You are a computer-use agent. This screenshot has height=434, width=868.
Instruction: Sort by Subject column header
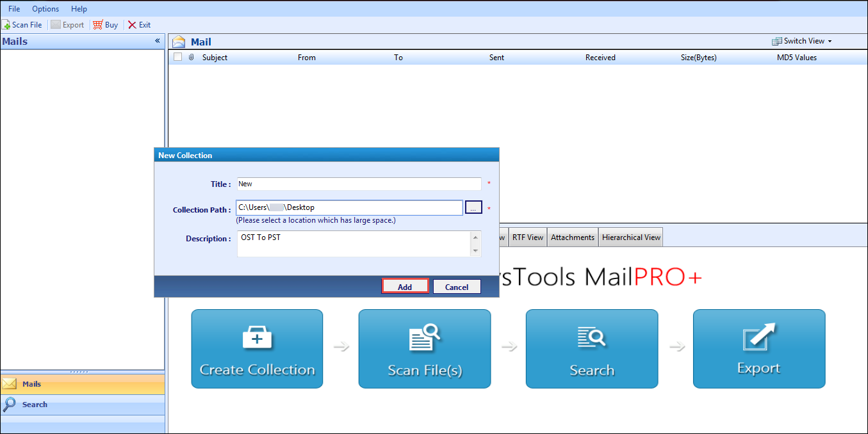(215, 58)
